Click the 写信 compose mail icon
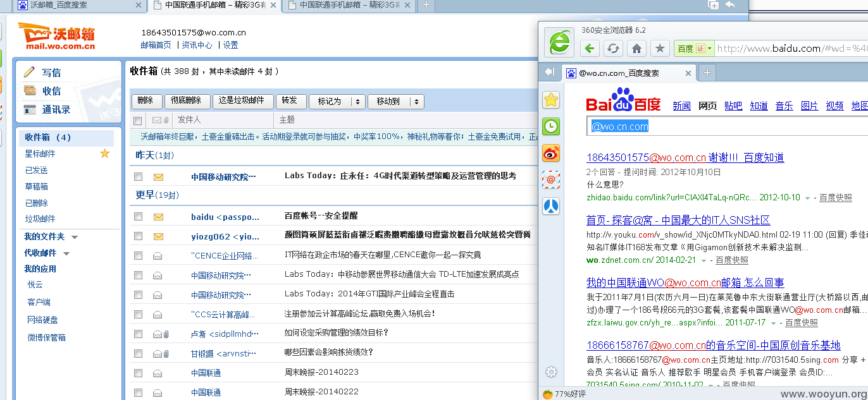Image resolution: width=868 pixels, height=400 pixels. 30,72
